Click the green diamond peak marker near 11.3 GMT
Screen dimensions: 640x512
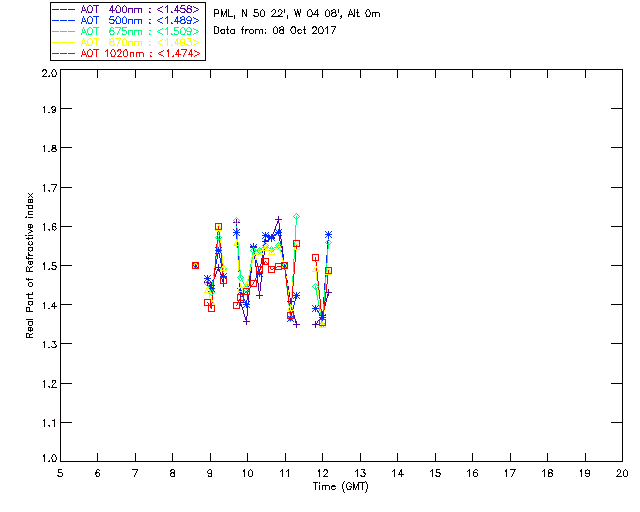tap(297, 216)
